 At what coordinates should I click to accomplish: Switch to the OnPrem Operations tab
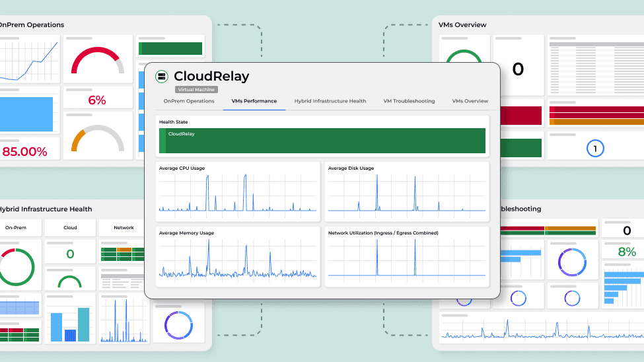coord(189,101)
